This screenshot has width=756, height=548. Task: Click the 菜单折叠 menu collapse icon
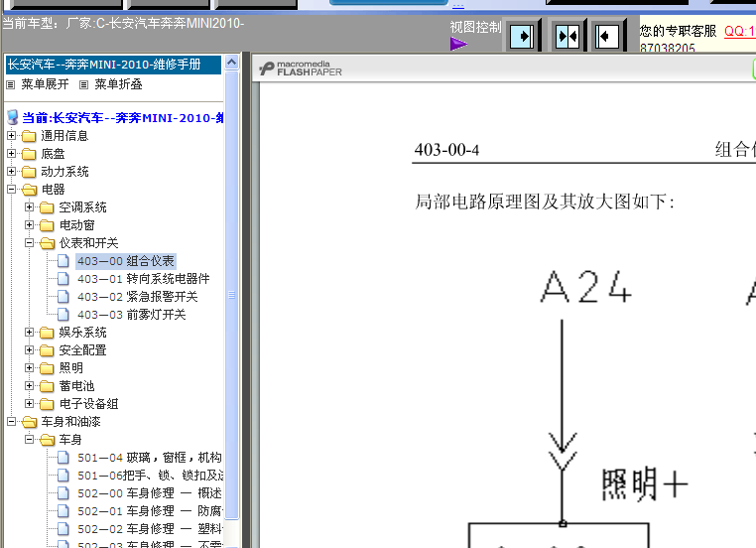[x=84, y=85]
